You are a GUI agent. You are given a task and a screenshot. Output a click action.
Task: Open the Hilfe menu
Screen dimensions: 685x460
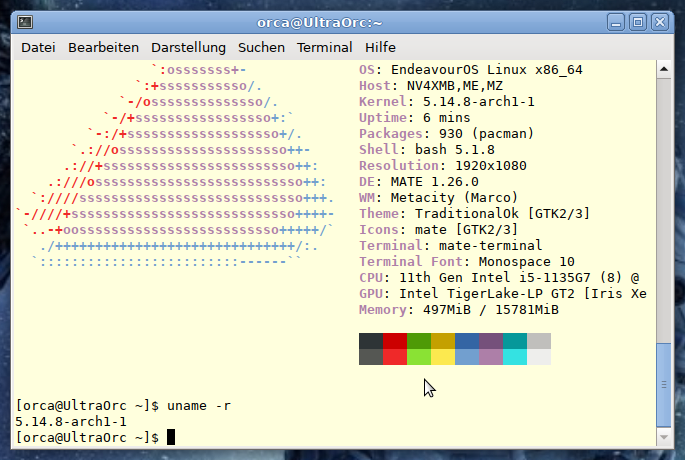click(381, 47)
